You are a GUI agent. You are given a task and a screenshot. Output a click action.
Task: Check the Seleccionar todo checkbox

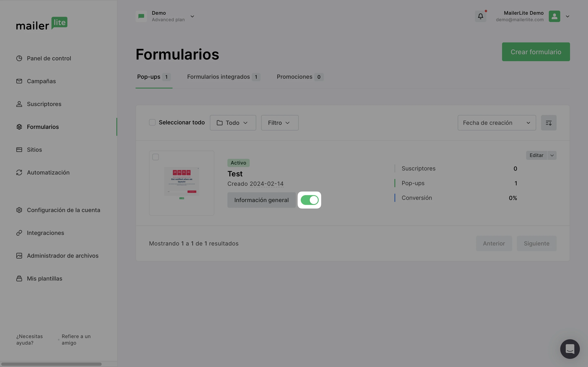[x=152, y=123]
